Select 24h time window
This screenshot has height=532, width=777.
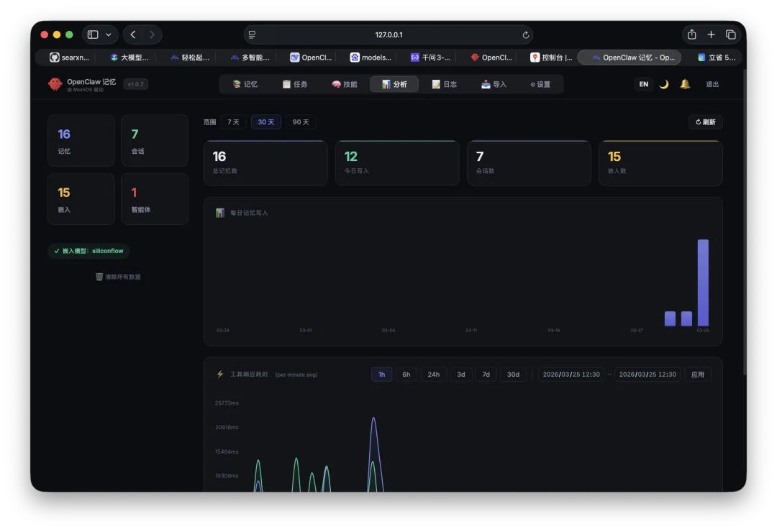tap(434, 375)
